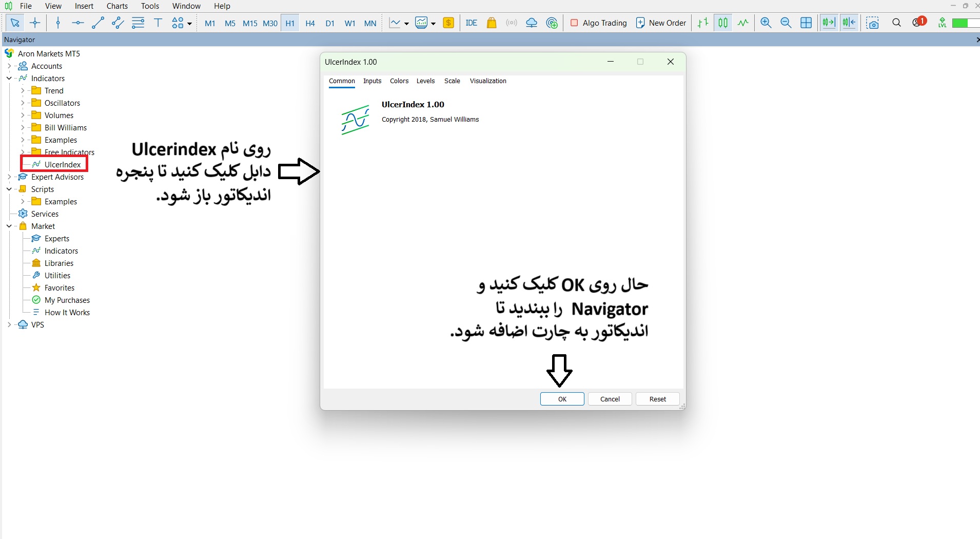This screenshot has height=539, width=980.
Task: Select the crosshair tool
Action: coord(35,23)
